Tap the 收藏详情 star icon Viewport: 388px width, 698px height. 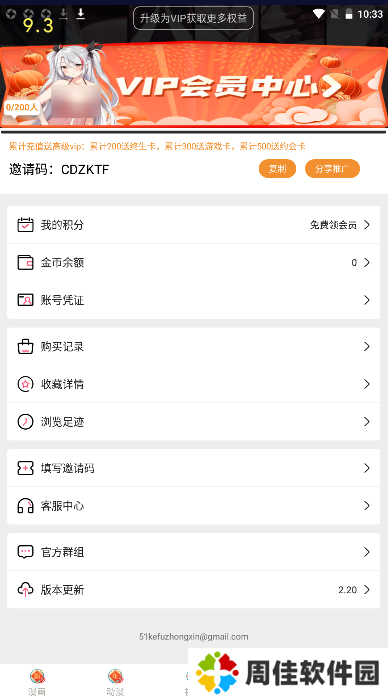tap(25, 384)
